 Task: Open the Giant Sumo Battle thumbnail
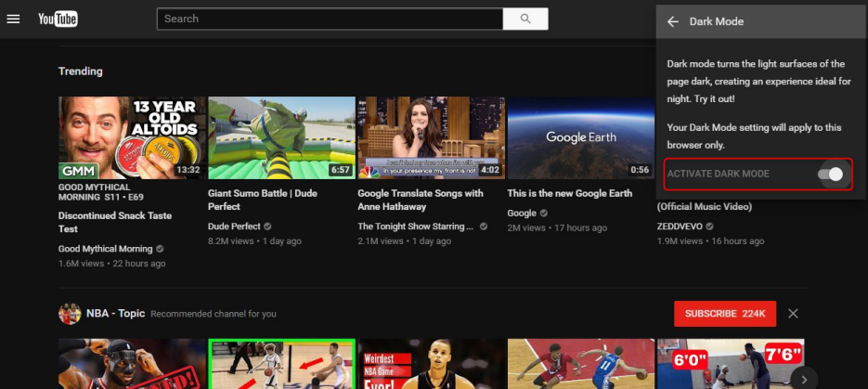pyautogui.click(x=282, y=137)
